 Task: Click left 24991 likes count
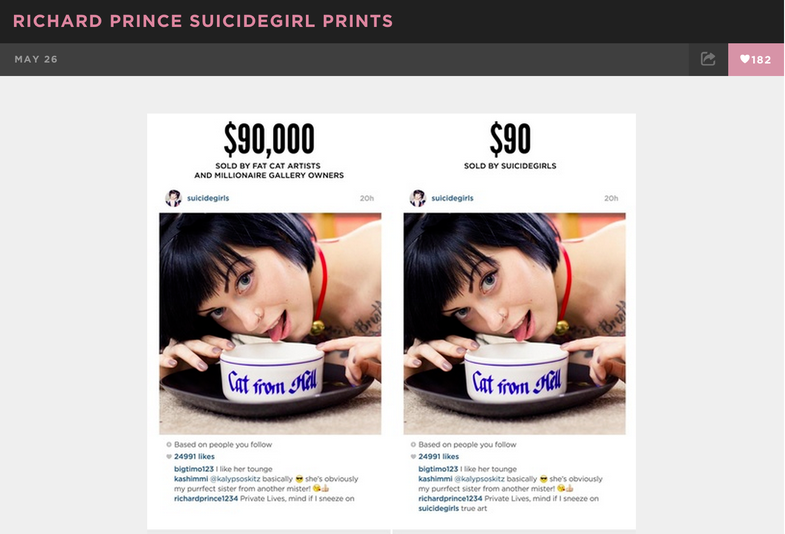[194, 456]
